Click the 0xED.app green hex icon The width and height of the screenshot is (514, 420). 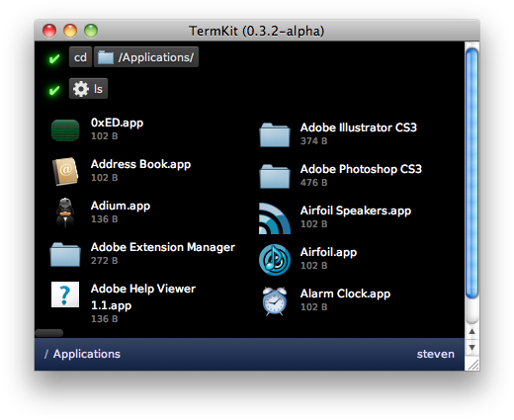[x=65, y=130]
